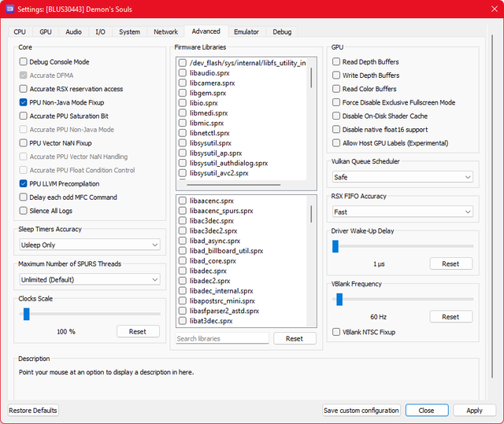The width and height of the screenshot is (504, 424).
Task: Check libadec2.sprx library
Action: (183, 281)
